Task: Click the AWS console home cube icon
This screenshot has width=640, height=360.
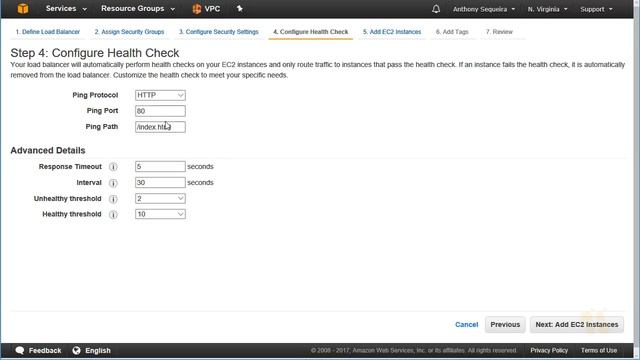Action: coord(23,9)
